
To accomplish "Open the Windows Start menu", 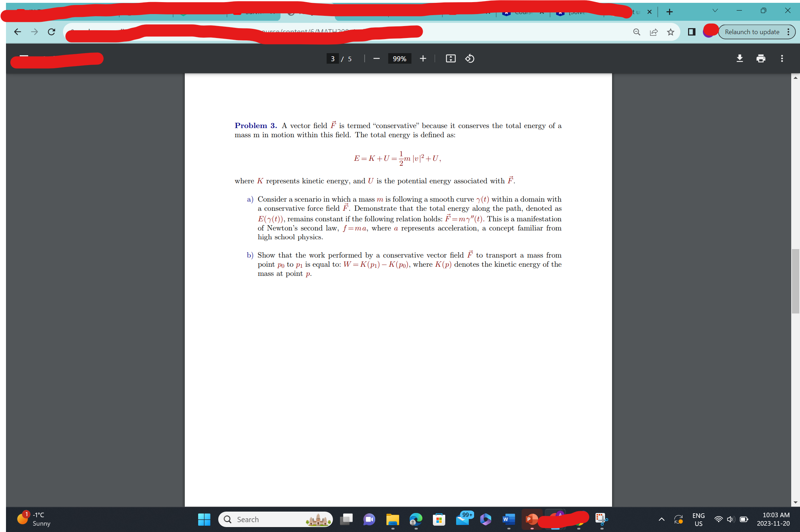I will 204,519.
